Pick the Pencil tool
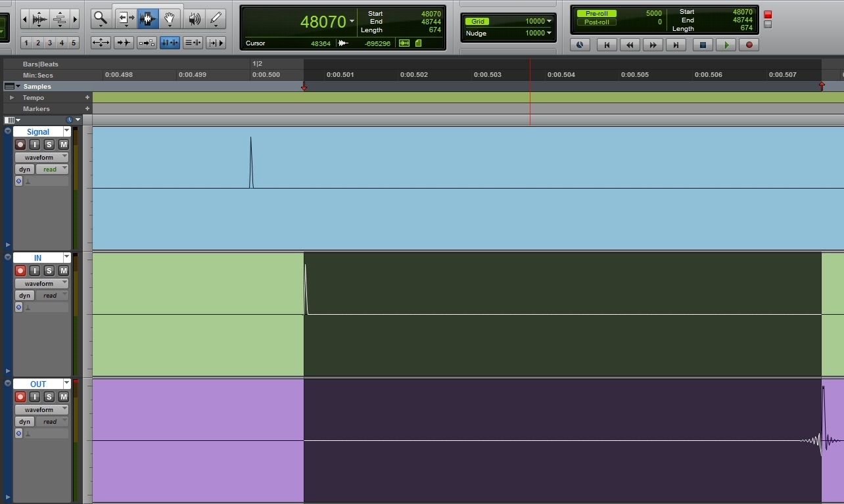The image size is (844, 504). [216, 18]
